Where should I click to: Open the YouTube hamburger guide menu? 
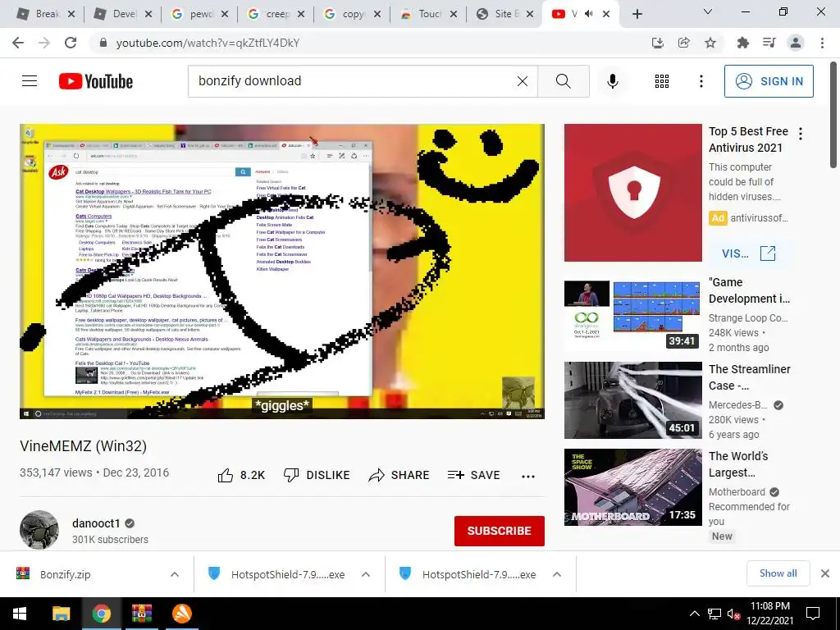coord(30,81)
